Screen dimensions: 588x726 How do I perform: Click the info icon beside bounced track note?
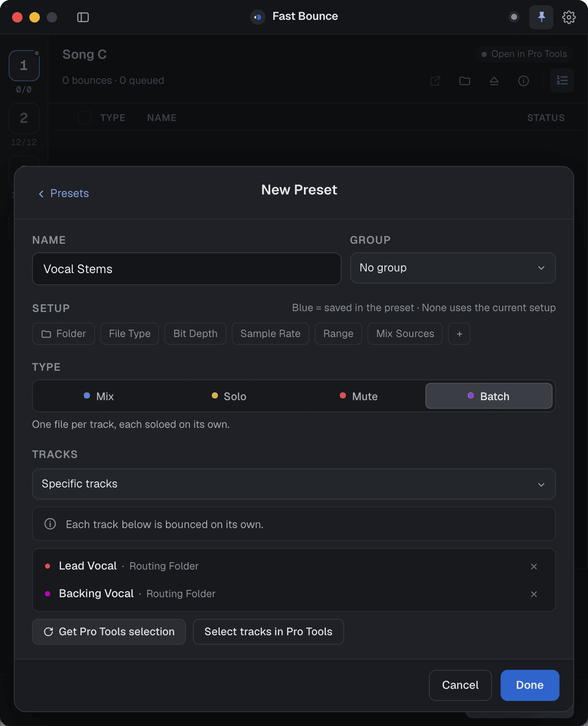50,524
